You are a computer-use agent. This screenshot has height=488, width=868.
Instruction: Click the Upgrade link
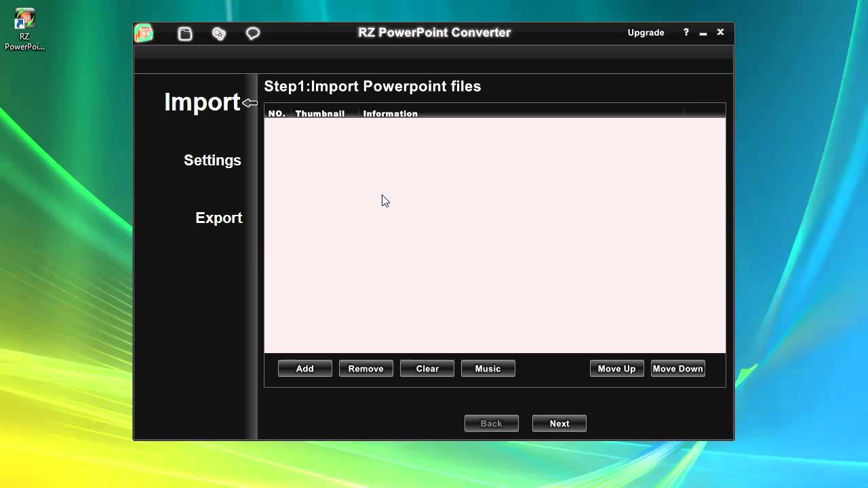coord(646,33)
